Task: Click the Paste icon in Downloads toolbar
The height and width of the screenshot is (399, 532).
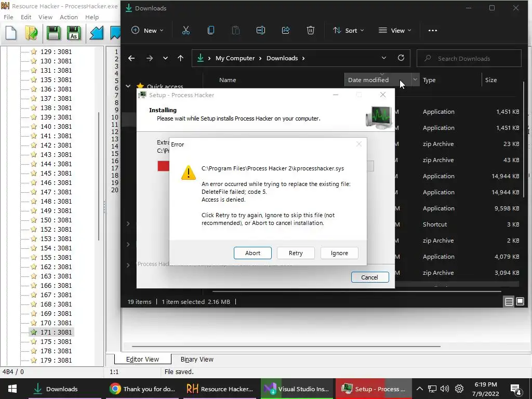Action: tap(235, 30)
